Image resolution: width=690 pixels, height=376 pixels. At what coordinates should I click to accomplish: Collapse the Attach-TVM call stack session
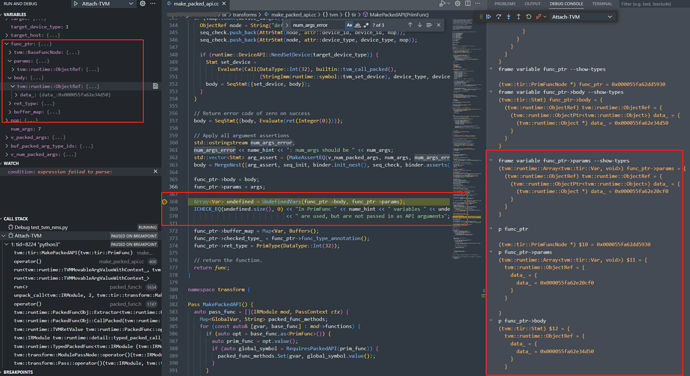4,236
